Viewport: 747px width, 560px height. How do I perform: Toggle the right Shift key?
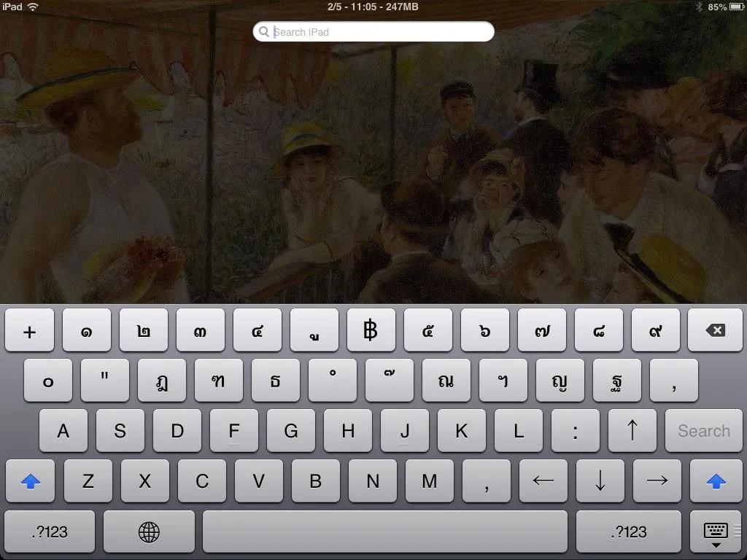(716, 481)
